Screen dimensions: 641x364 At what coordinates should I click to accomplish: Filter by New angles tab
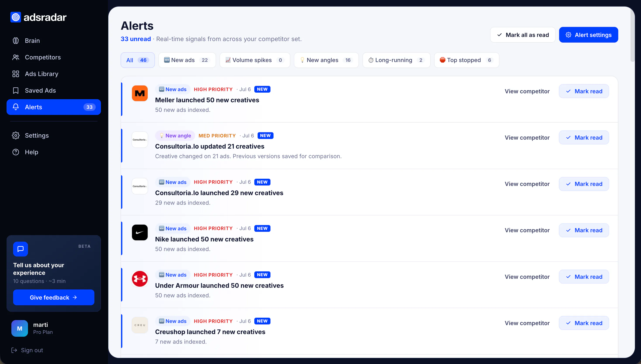(x=326, y=60)
